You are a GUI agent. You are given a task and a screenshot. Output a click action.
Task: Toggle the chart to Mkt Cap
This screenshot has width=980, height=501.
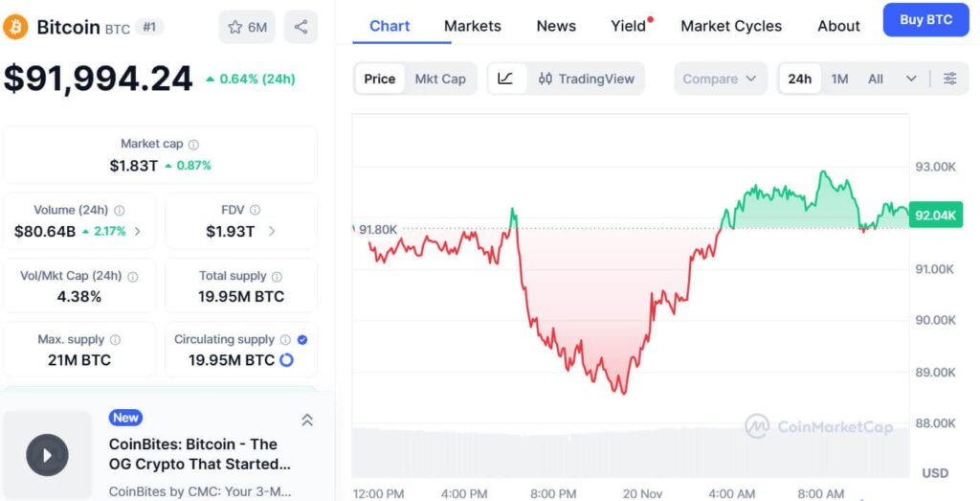coord(440,79)
